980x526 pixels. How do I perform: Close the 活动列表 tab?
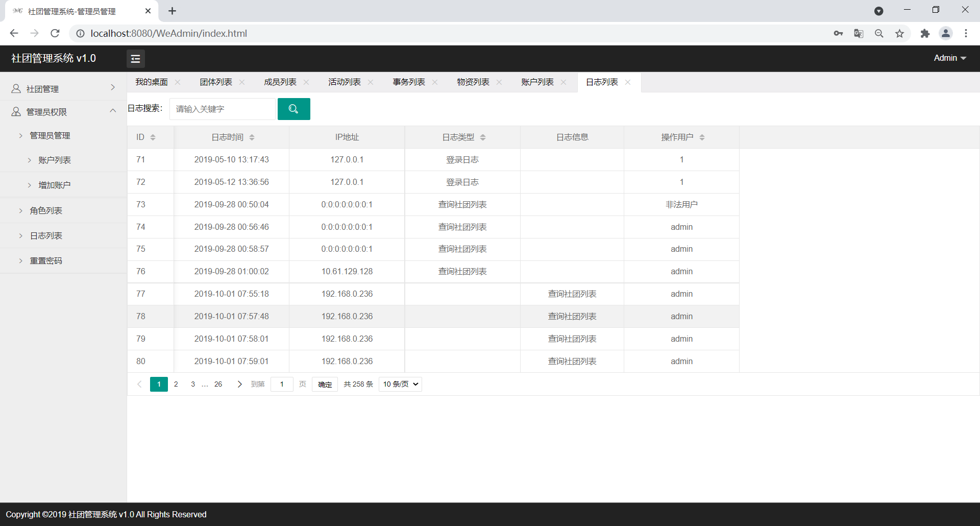click(371, 82)
